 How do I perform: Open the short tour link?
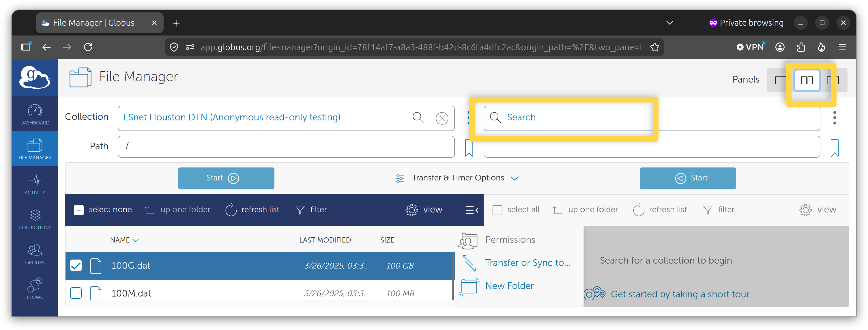tap(681, 294)
